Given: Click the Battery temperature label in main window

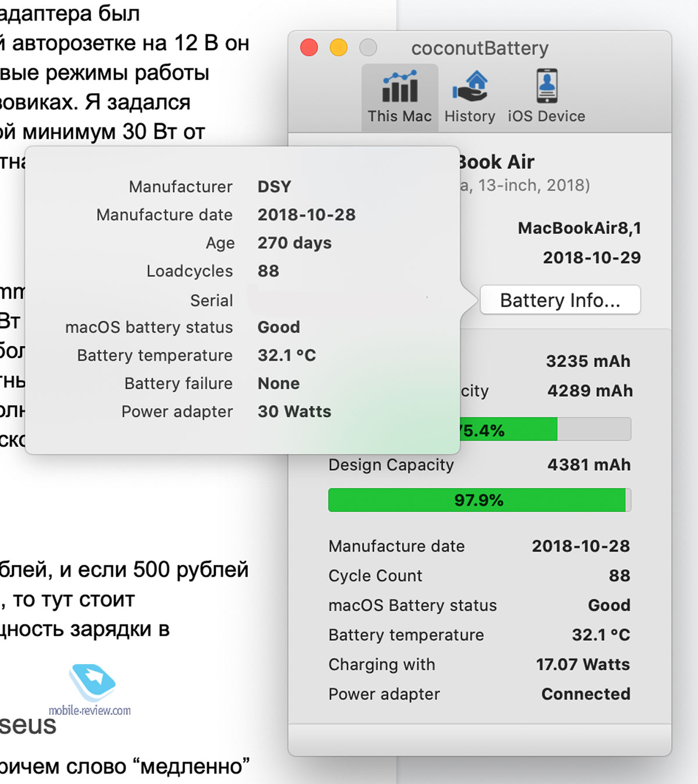Looking at the screenshot, I should [x=406, y=635].
